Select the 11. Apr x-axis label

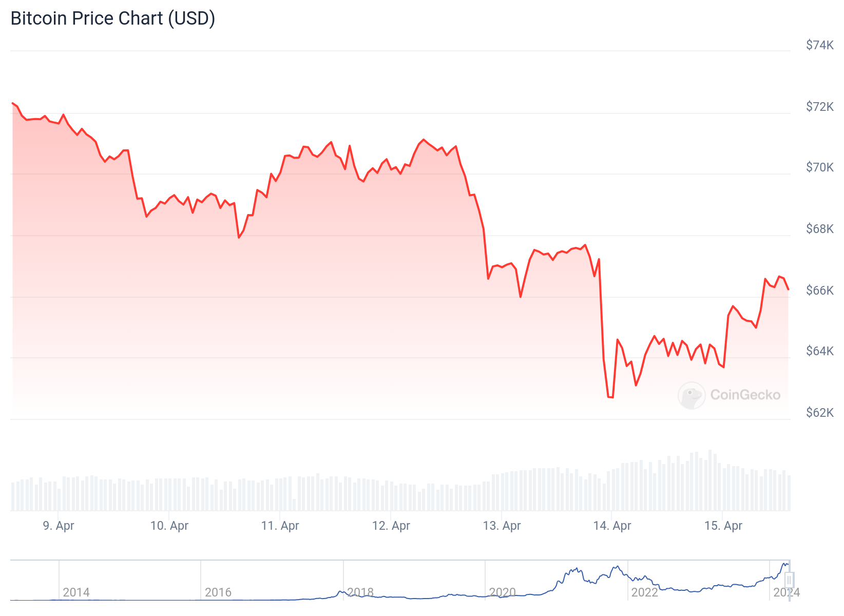pos(280,526)
